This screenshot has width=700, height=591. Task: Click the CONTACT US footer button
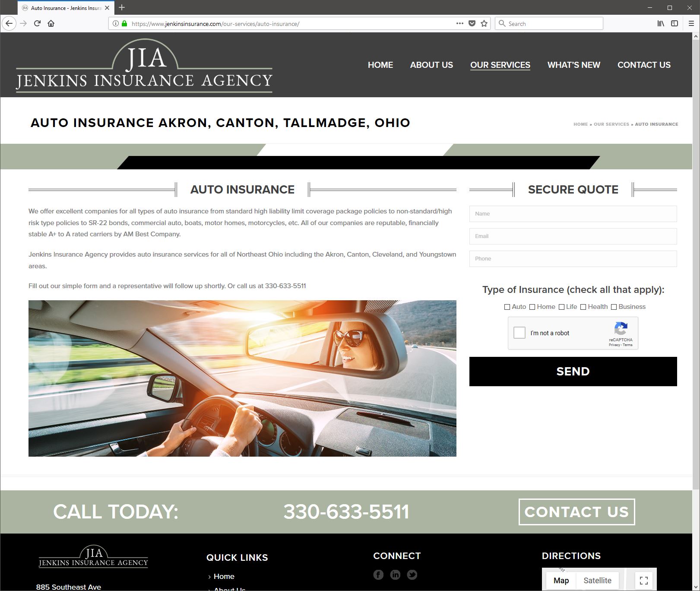click(576, 512)
